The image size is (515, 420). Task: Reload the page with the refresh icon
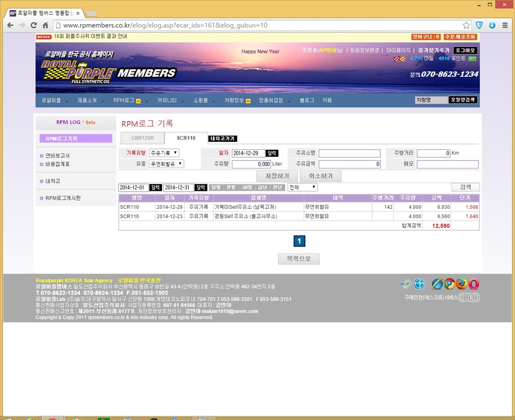pyautogui.click(x=34, y=25)
